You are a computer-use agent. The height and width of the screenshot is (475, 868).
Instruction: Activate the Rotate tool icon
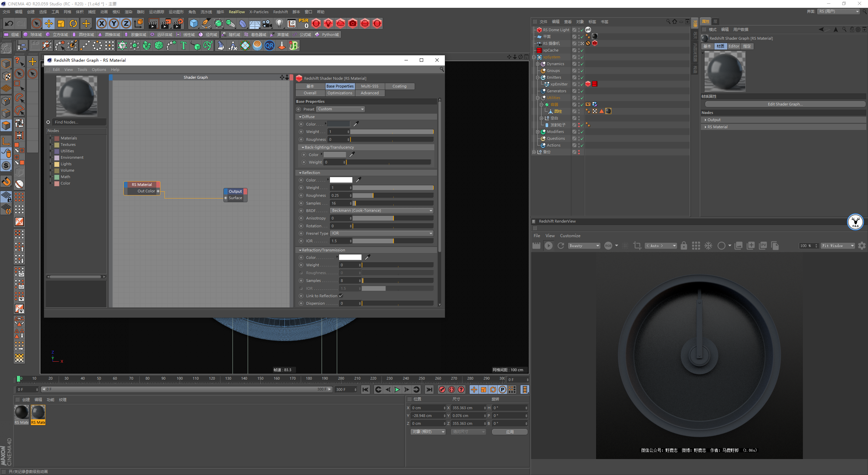click(73, 23)
